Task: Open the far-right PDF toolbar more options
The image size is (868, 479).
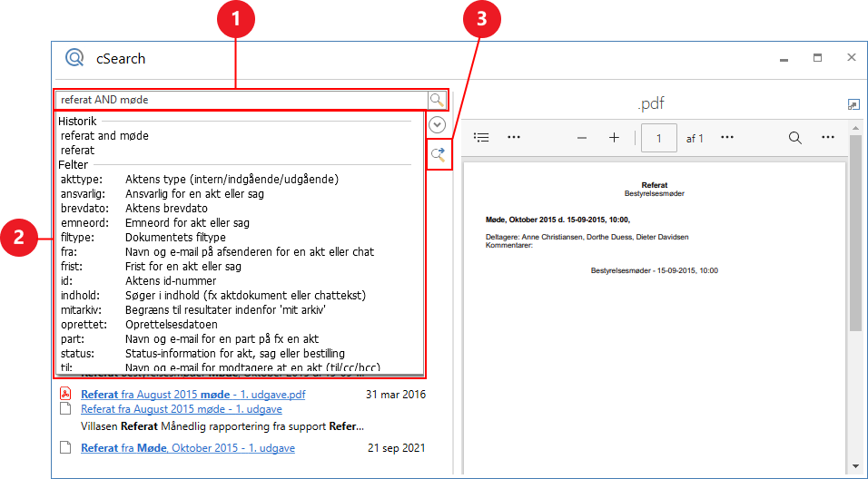Action: click(827, 138)
